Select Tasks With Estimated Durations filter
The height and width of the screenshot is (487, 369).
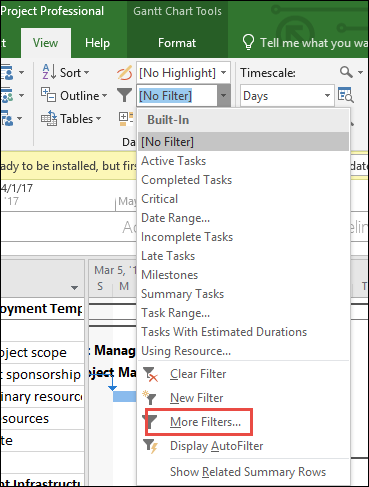244,332
